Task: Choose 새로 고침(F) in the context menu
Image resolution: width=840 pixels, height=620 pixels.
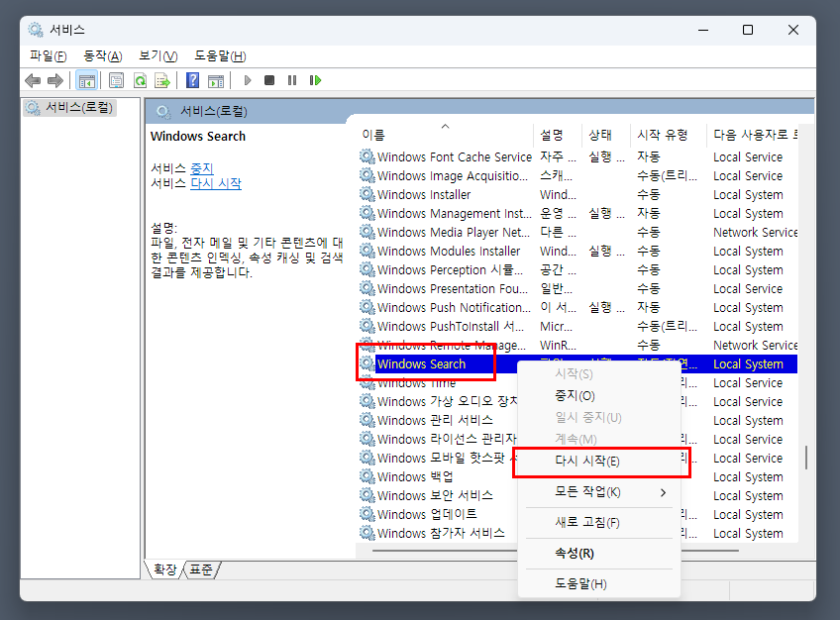Action: tap(599, 523)
